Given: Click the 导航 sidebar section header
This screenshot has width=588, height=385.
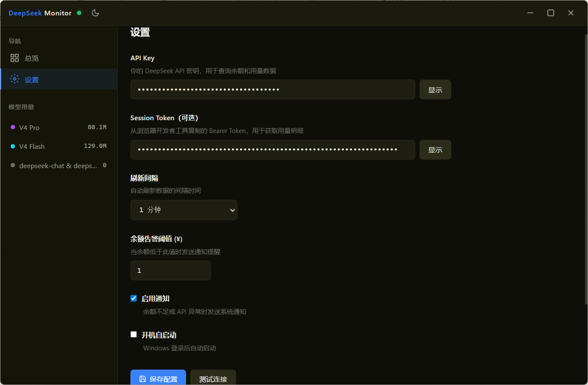Looking at the screenshot, I should pos(15,41).
